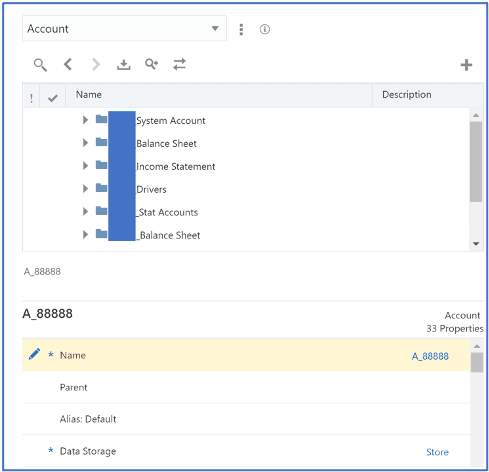Viewport: 489px width, 472px height.
Task: Click the tree list scrollbar down arrow
Action: click(476, 244)
